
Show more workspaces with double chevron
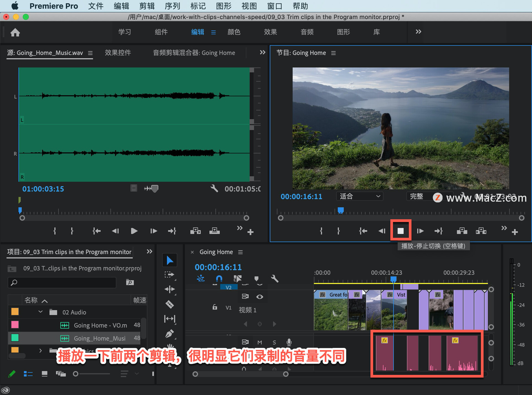pos(418,32)
